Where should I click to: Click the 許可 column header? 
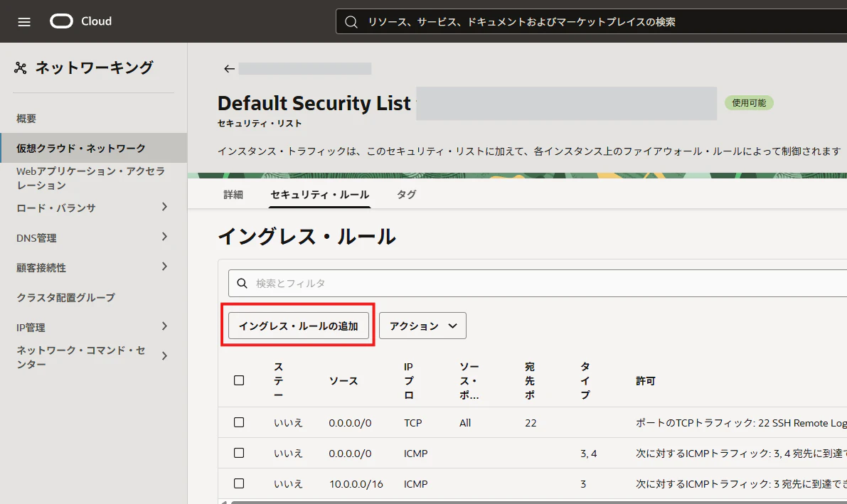646,381
